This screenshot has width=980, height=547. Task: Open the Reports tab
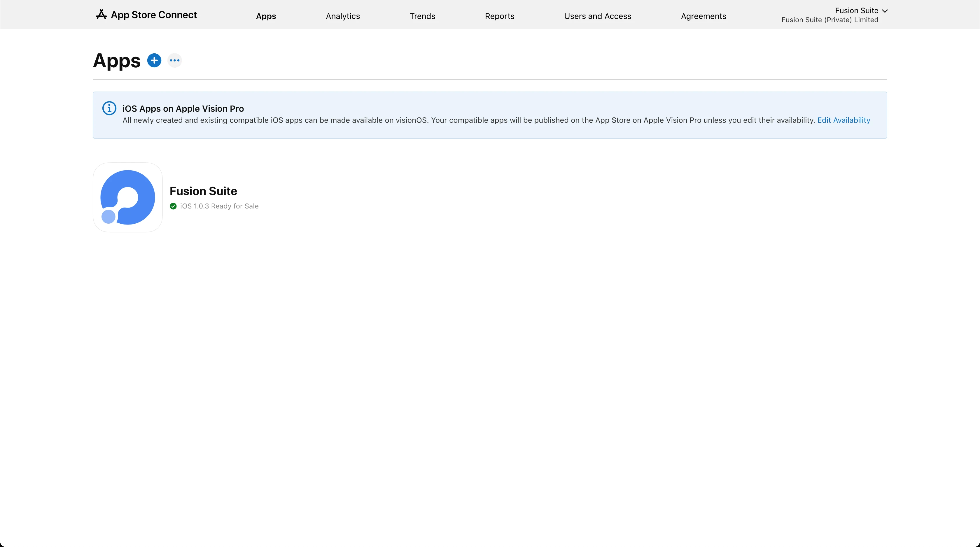pos(500,16)
